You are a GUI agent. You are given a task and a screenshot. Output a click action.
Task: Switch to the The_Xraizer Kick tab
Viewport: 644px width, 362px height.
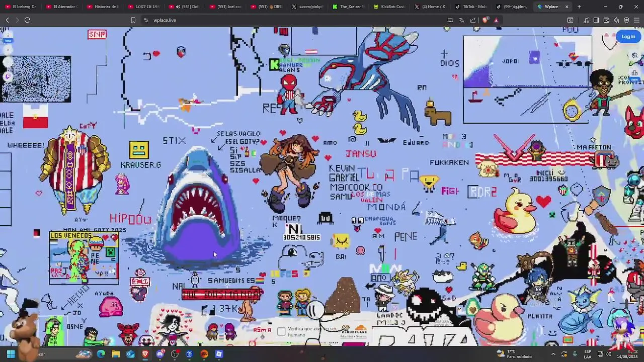[x=349, y=7]
